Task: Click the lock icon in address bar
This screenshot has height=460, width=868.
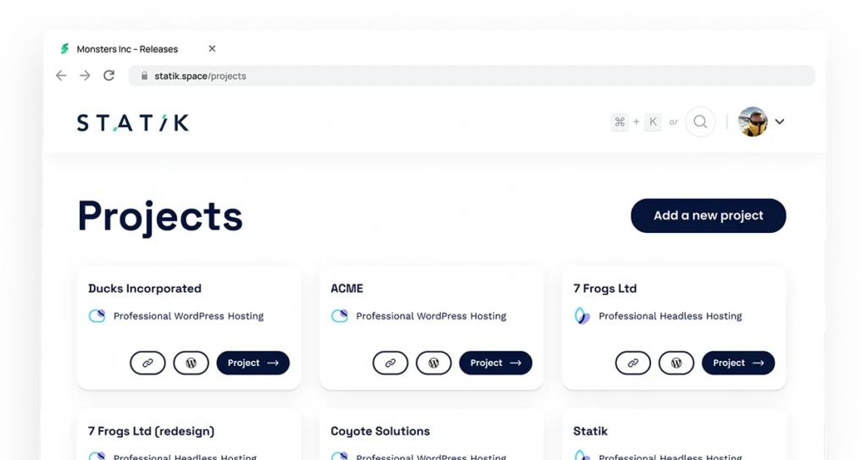Action: (x=144, y=76)
